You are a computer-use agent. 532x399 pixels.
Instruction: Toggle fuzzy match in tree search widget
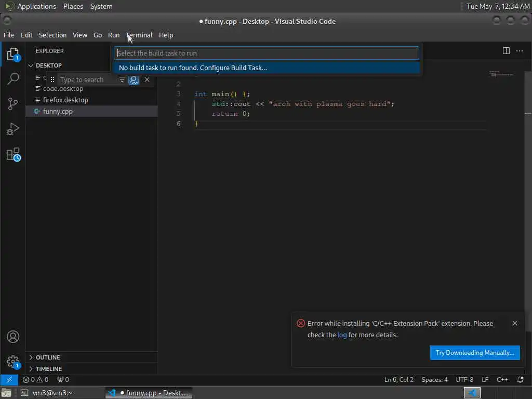click(x=134, y=79)
